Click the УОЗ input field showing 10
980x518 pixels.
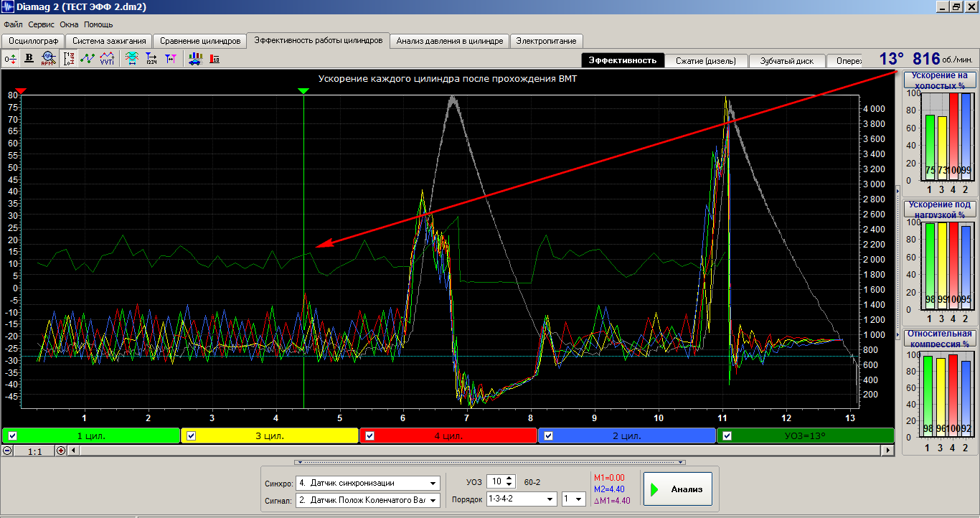click(x=496, y=481)
